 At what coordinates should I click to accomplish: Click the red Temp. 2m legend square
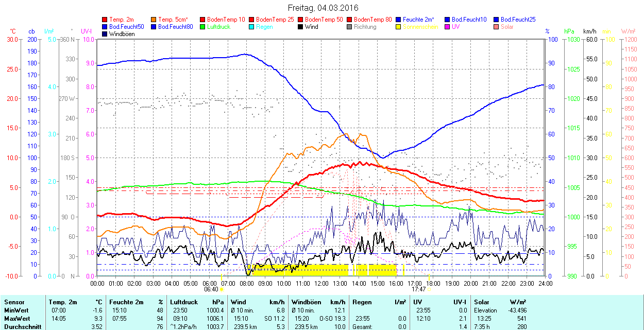pyautogui.click(x=106, y=20)
